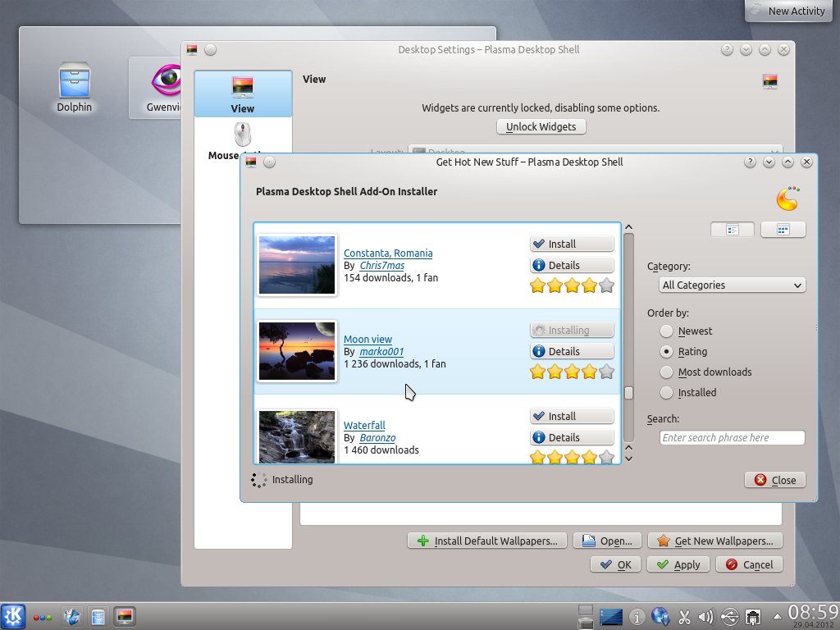
Task: Click the info notifications tray icon
Action: (x=637, y=617)
